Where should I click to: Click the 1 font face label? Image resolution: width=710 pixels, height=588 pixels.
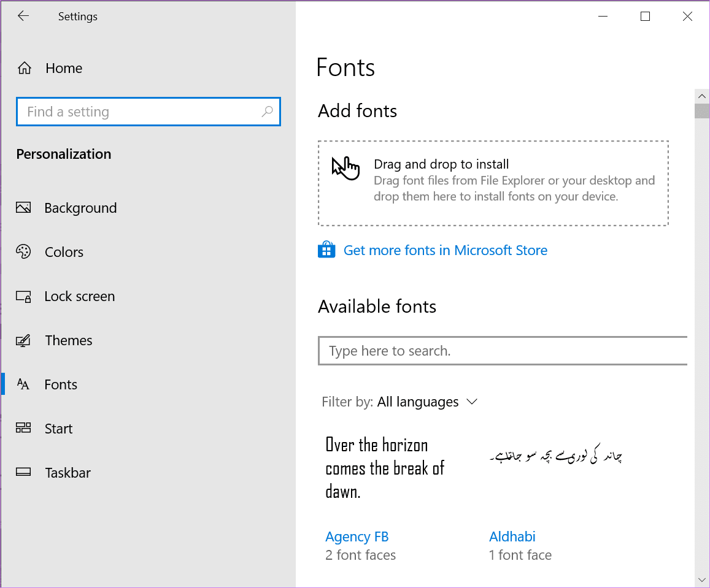click(520, 555)
